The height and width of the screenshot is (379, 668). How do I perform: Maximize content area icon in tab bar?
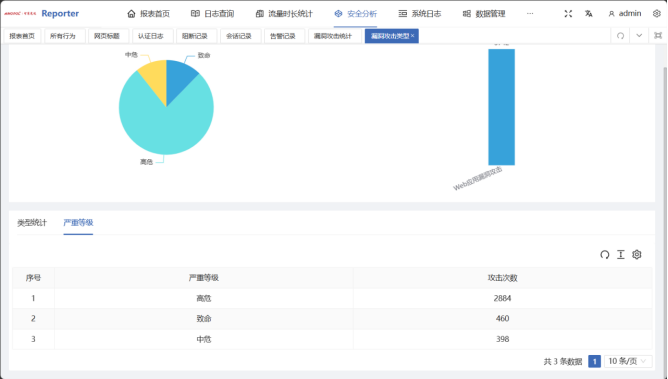pyautogui.click(x=658, y=36)
